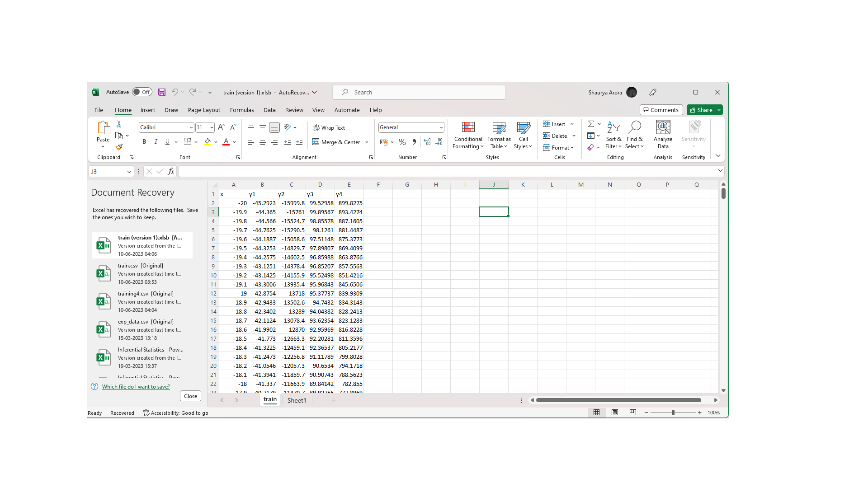Open the Formulas ribbon tab
The height and width of the screenshot is (488, 868).
pos(241,110)
